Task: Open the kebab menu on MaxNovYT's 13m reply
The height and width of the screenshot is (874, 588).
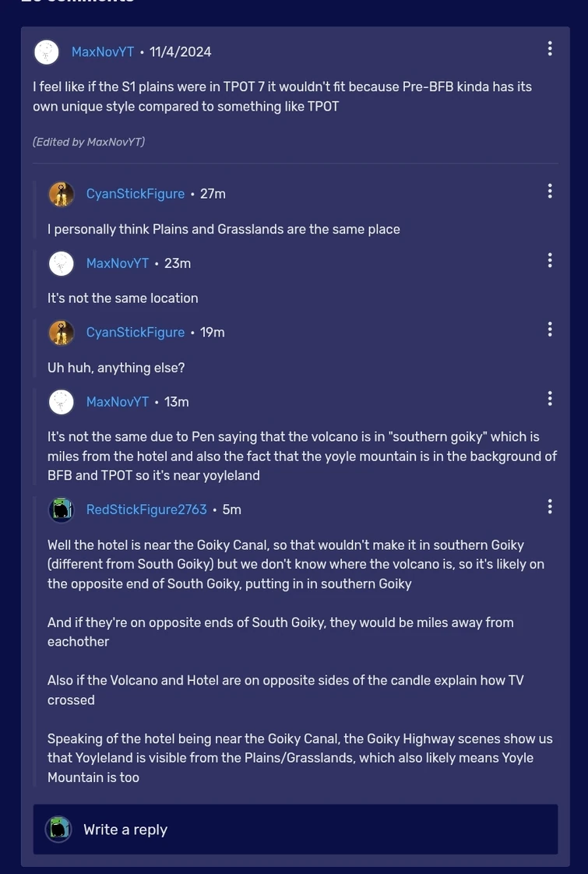Action: pos(549,398)
